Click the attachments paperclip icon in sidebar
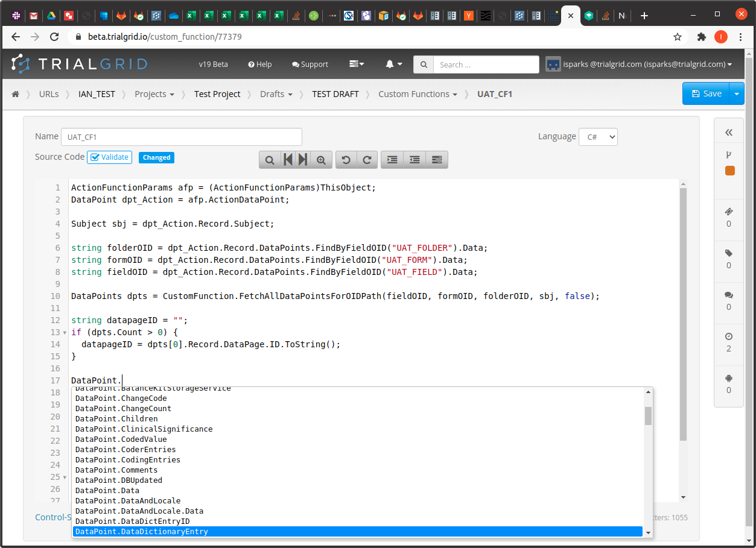Screen dimensions: 756x548 click(x=728, y=212)
